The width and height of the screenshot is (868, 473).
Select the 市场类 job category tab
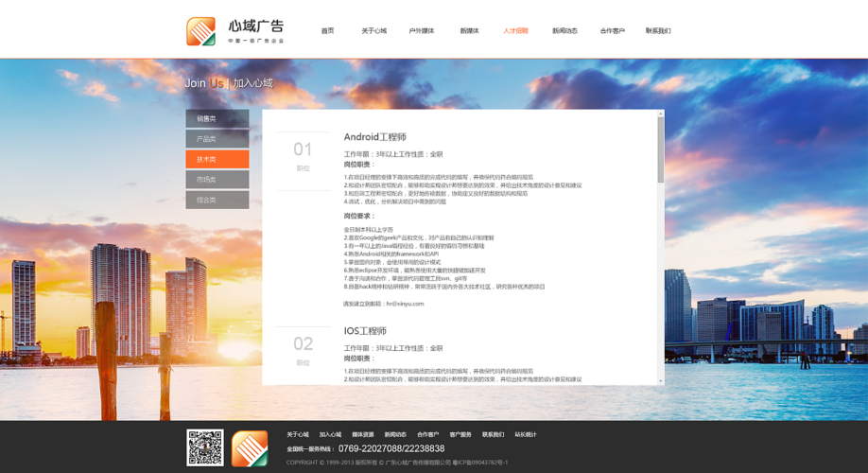[217, 180]
